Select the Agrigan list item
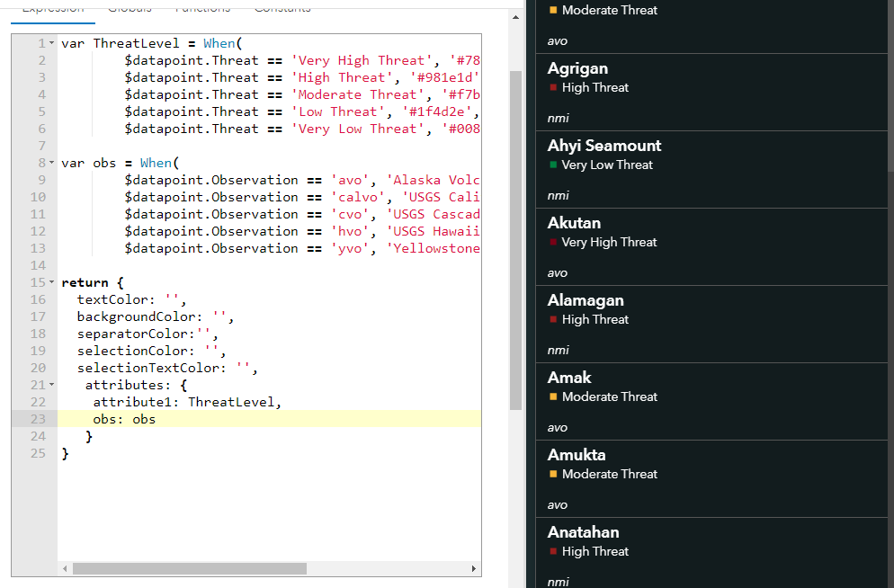The width and height of the screenshot is (894, 588). [x=711, y=93]
